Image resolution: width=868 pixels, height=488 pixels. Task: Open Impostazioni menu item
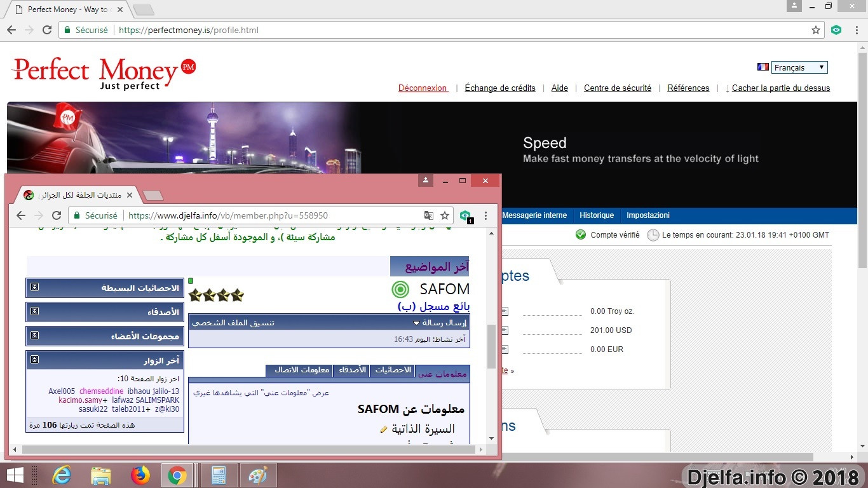648,215
